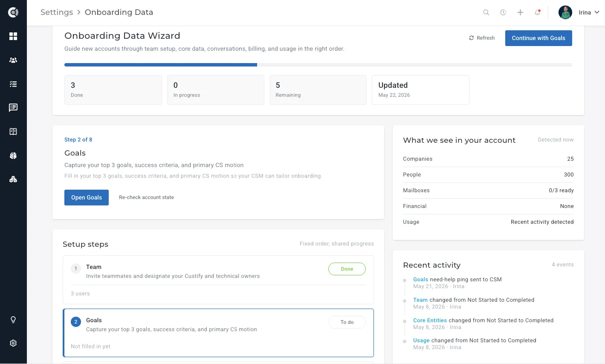The image size is (605, 364).
Task: Click the plus add icon in header
Action: [520, 12]
